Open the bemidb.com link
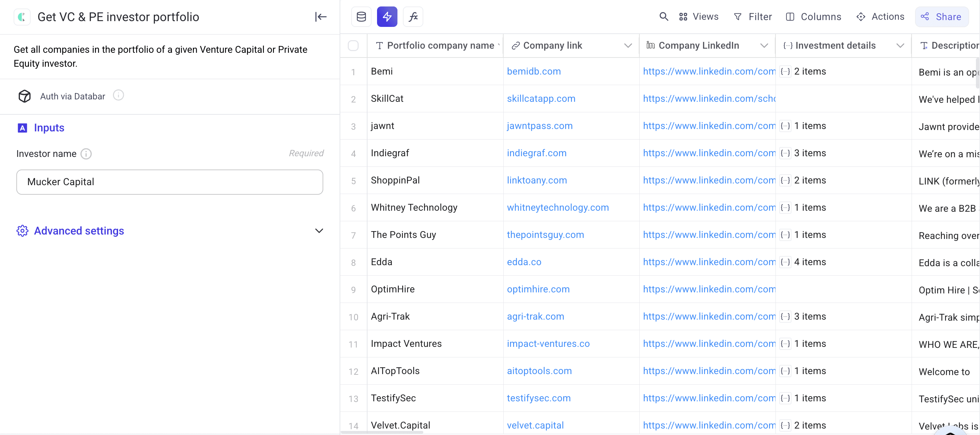This screenshot has width=980, height=435. 534,71
